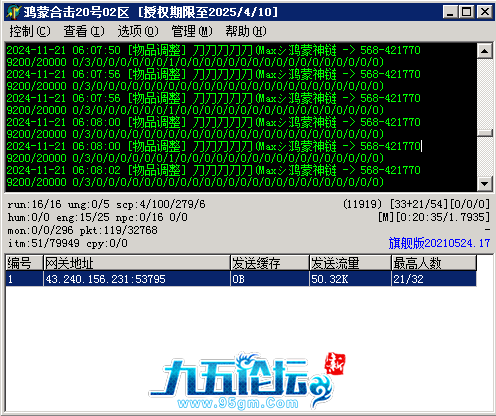Click the 旗舰版20210524.17 version link

pyautogui.click(x=439, y=243)
